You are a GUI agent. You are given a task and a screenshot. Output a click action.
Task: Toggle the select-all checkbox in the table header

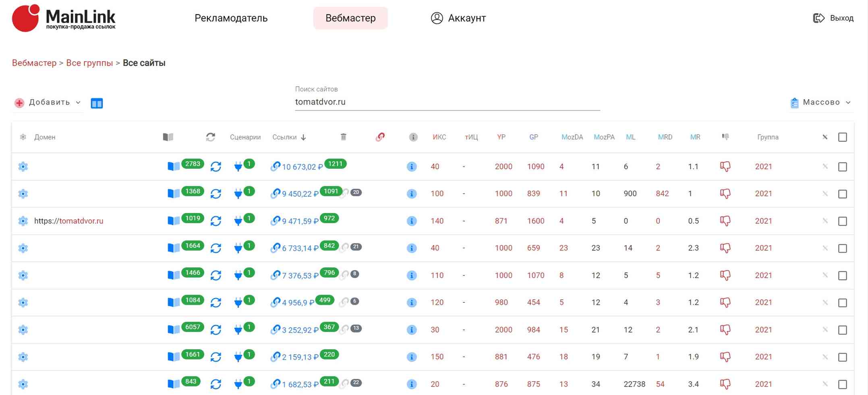click(842, 137)
